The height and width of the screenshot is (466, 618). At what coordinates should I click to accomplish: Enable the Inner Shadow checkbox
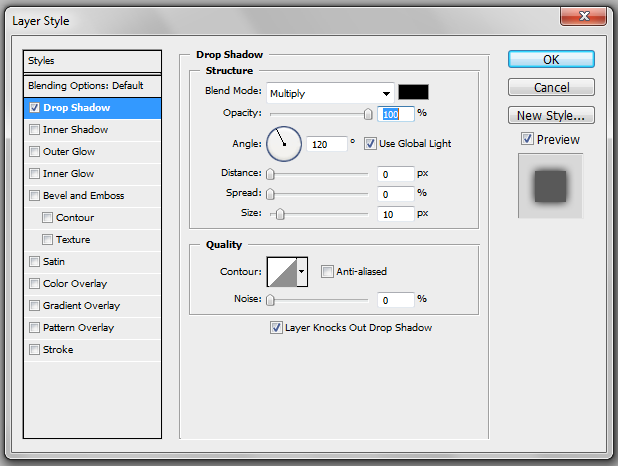tap(34, 130)
